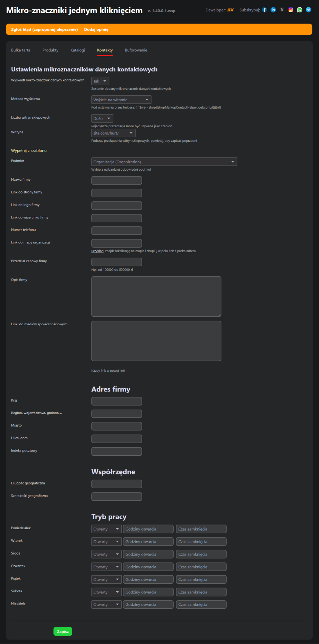Change Poniedziałek status from Otwarty
The image size is (319, 644).
pyautogui.click(x=106, y=529)
